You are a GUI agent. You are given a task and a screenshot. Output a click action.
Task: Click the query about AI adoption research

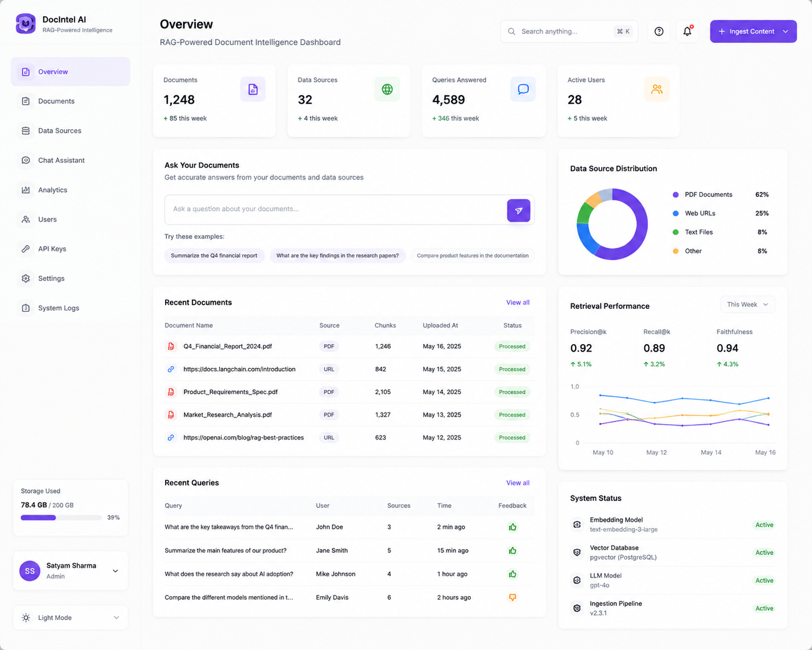(x=229, y=574)
